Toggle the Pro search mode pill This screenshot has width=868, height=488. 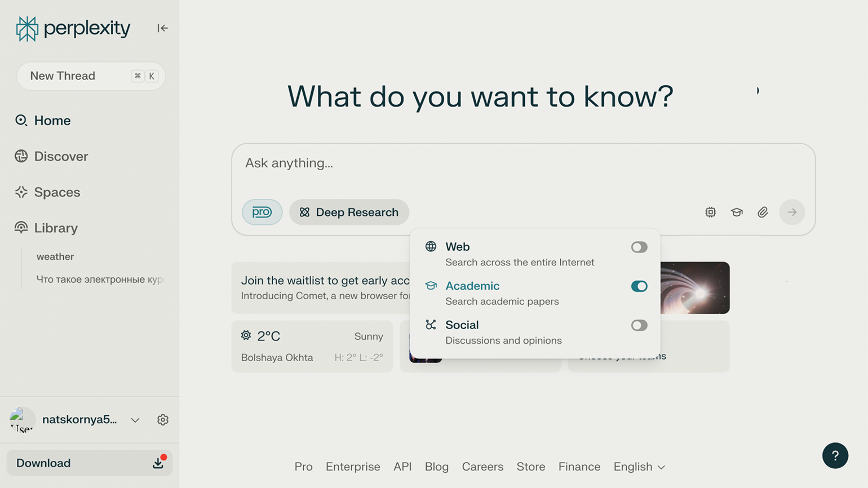pos(262,212)
